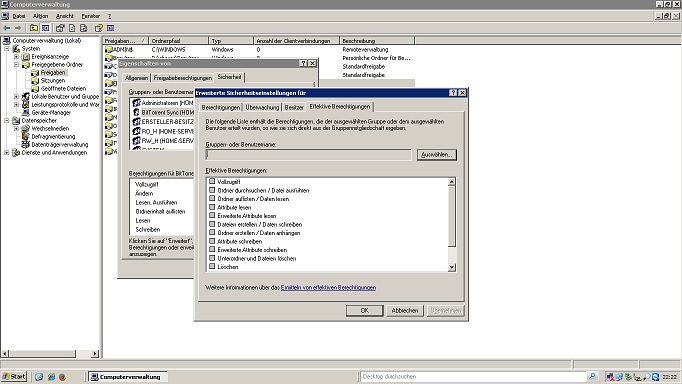Click the Defragmentierung icon in the tree
This screenshot has height=384, width=682.
coord(26,137)
